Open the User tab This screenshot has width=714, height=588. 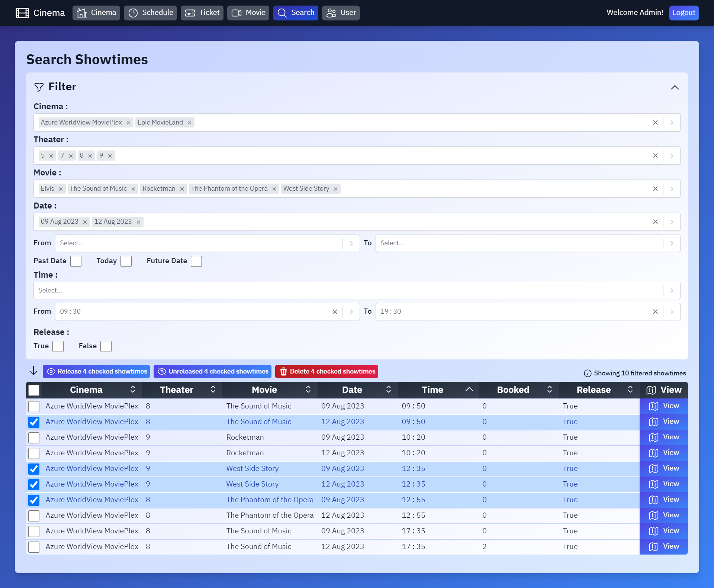coord(341,13)
